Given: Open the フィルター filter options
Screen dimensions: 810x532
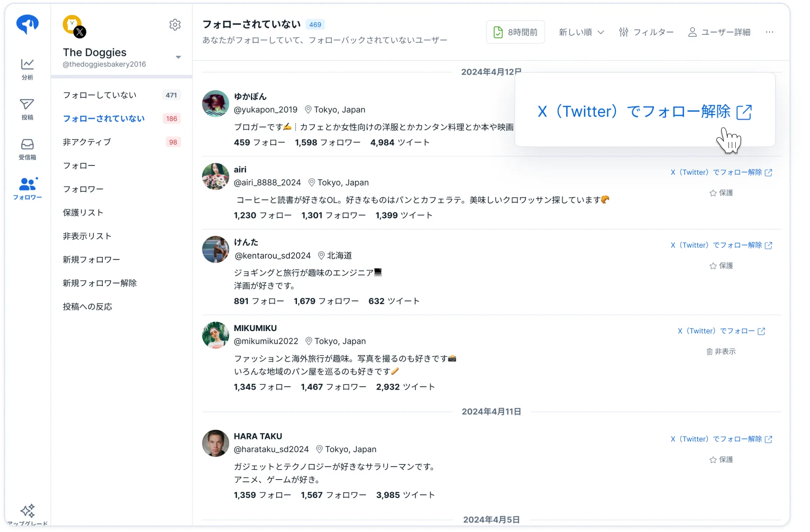Looking at the screenshot, I should pyautogui.click(x=646, y=32).
